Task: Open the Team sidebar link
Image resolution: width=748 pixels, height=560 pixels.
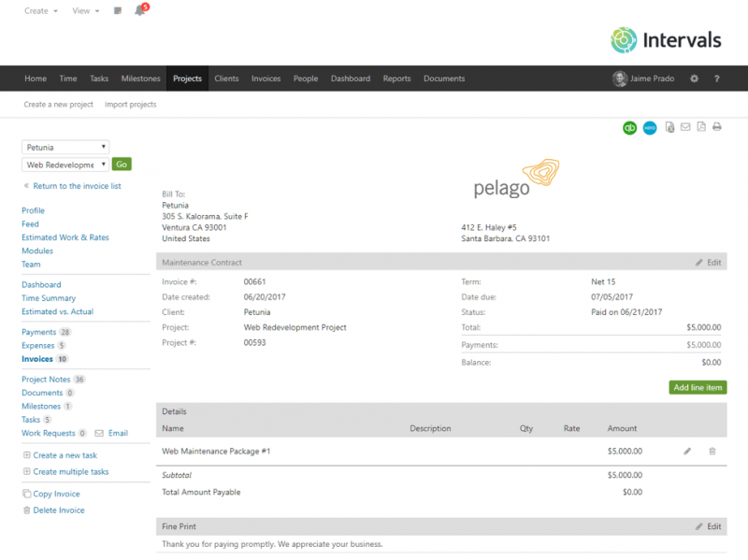Action: coord(31,264)
